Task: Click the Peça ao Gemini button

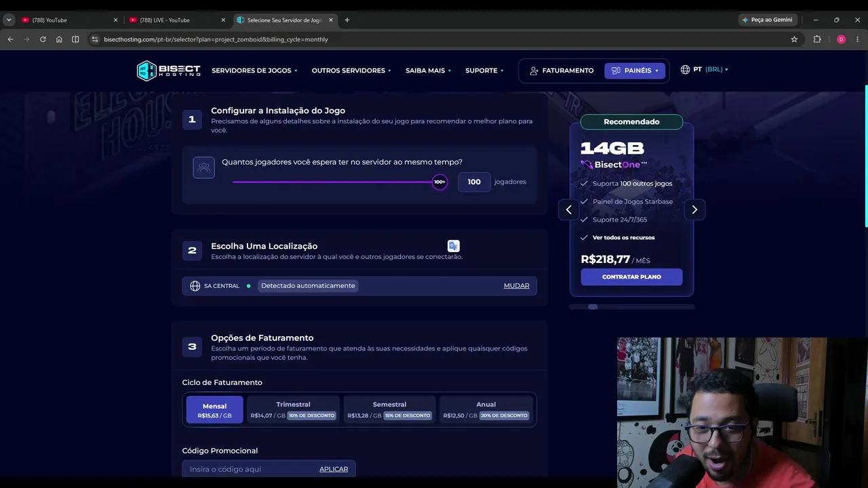Action: pyautogui.click(x=767, y=20)
